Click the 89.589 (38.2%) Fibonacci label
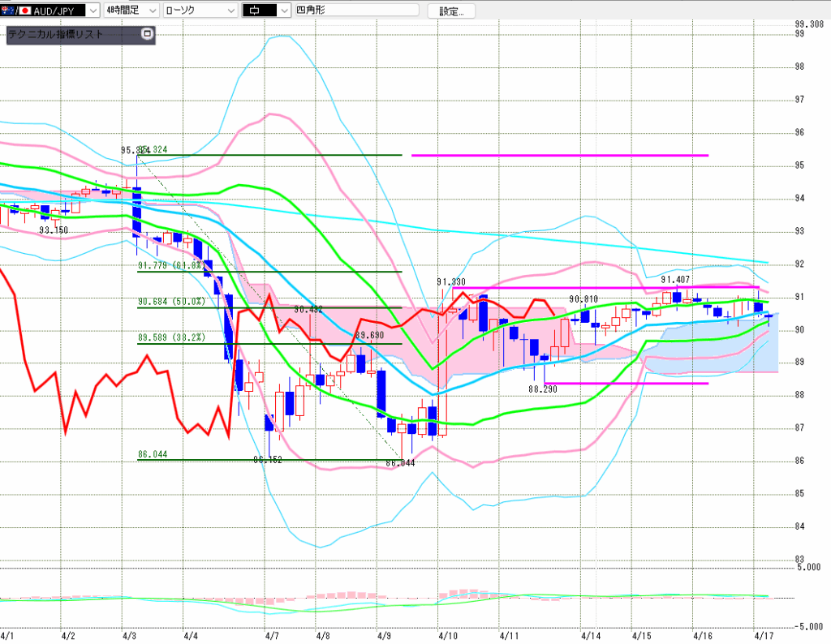831x644 pixels. point(171,337)
